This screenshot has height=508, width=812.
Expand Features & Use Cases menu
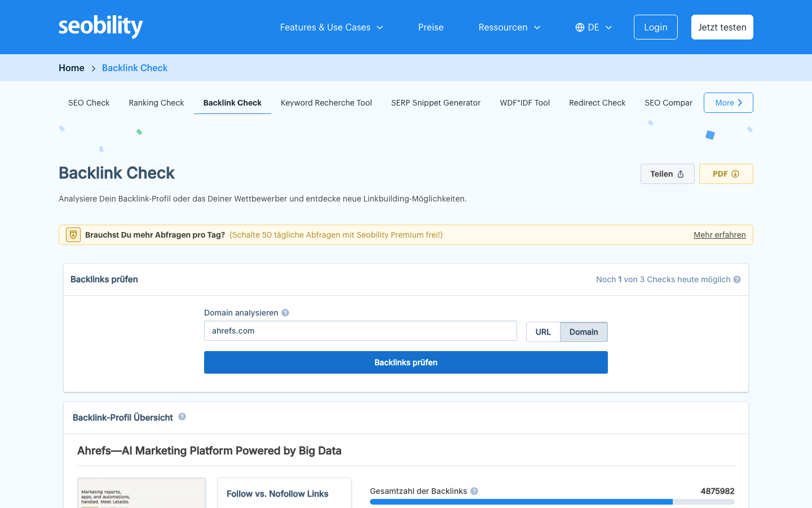pyautogui.click(x=332, y=27)
